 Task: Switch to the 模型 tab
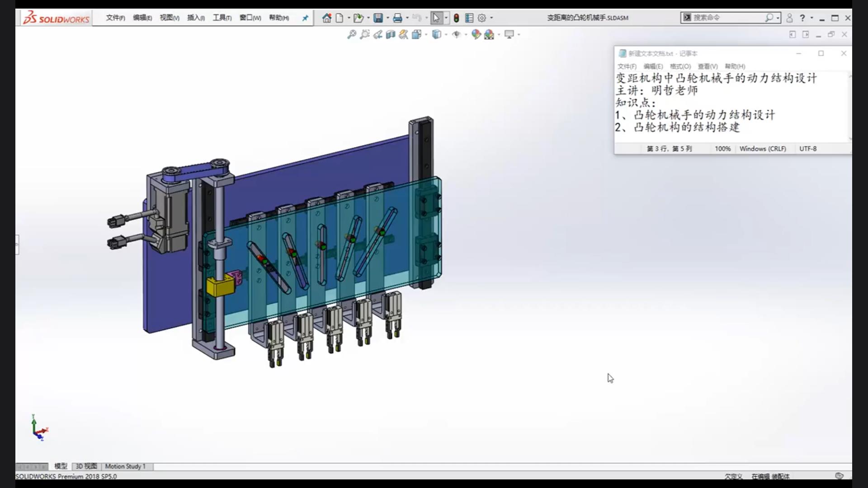61,466
